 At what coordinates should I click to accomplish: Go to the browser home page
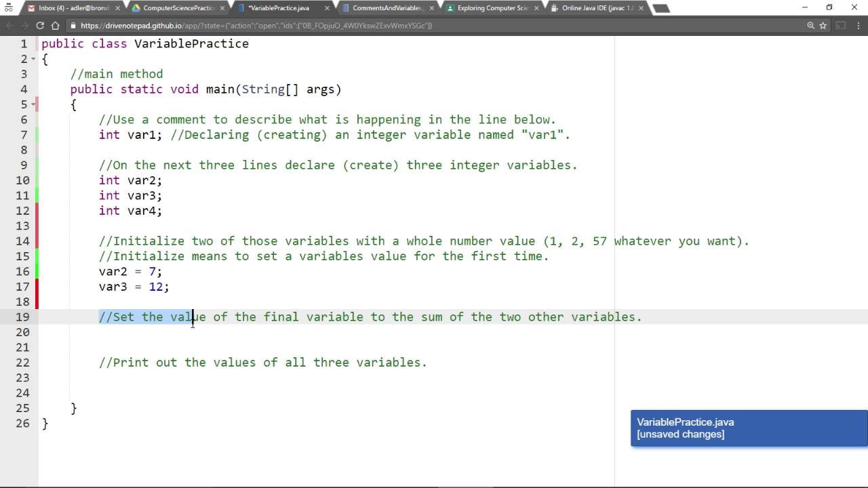click(x=56, y=26)
